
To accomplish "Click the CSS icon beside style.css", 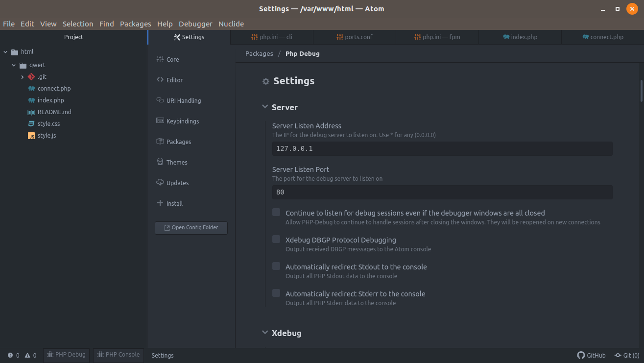I will tap(31, 124).
